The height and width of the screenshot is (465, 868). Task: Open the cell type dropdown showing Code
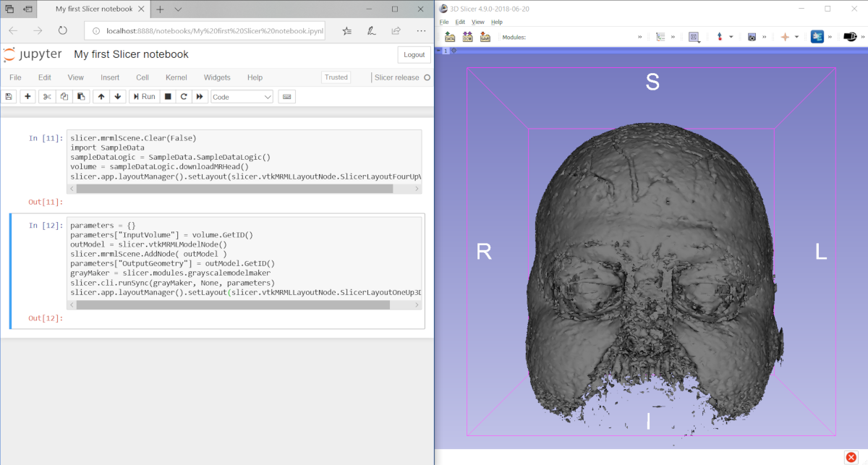pyautogui.click(x=243, y=96)
